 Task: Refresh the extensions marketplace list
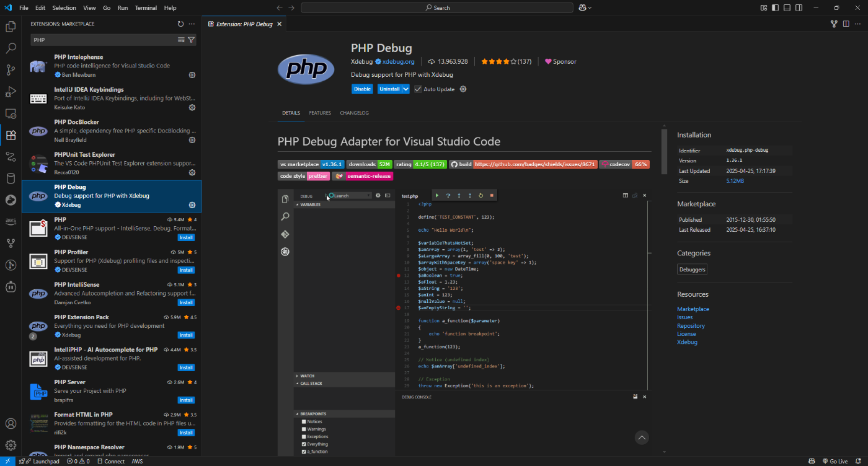point(180,24)
